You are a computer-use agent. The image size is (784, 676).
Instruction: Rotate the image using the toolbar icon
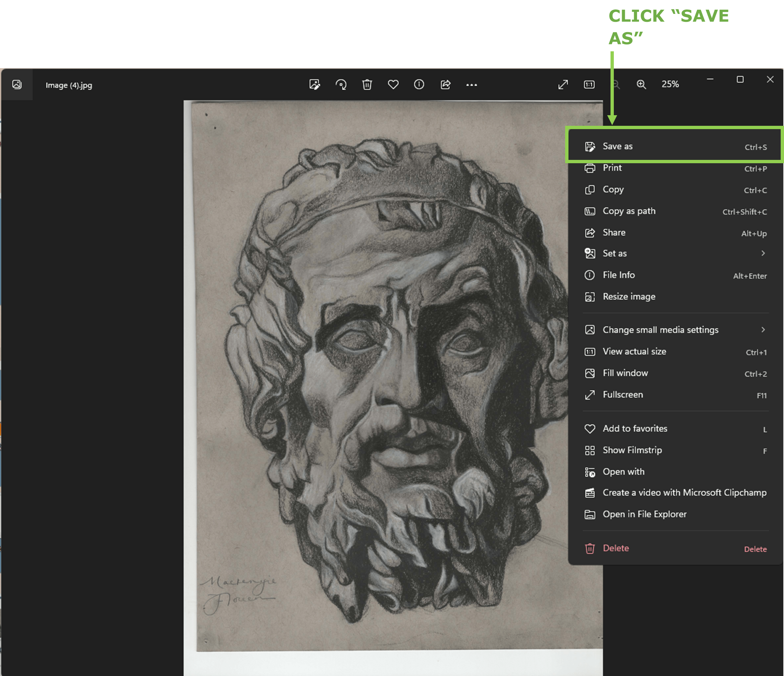[341, 84]
